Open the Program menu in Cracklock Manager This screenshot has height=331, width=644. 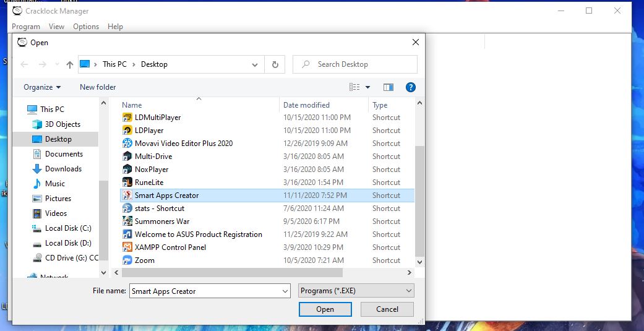point(26,26)
